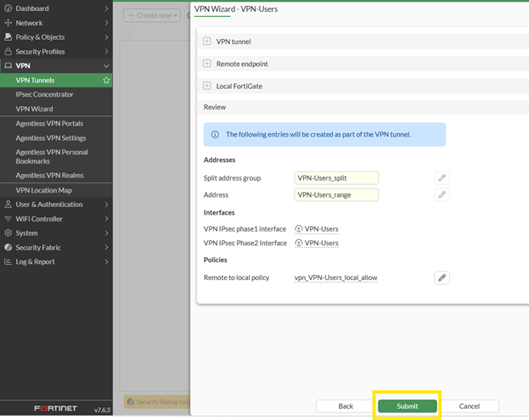Click the Network cross-arrows icon
529x420 pixels.
[8, 23]
